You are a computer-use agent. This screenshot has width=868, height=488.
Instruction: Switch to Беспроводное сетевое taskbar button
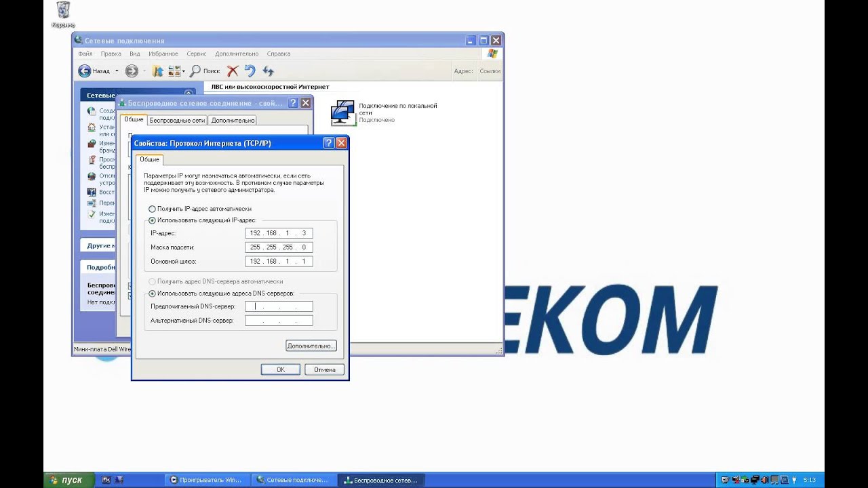pos(381,480)
